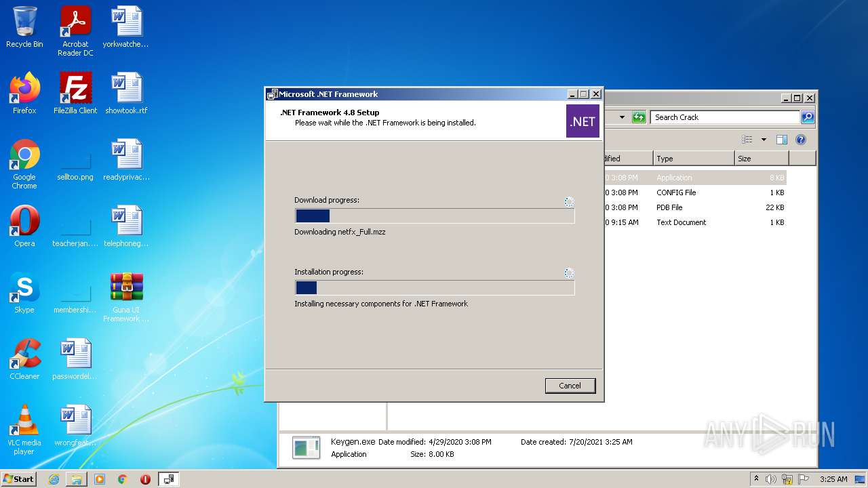The height and width of the screenshot is (488, 868).
Task: Open the Recycle Bin desktop icon
Action: [x=24, y=27]
